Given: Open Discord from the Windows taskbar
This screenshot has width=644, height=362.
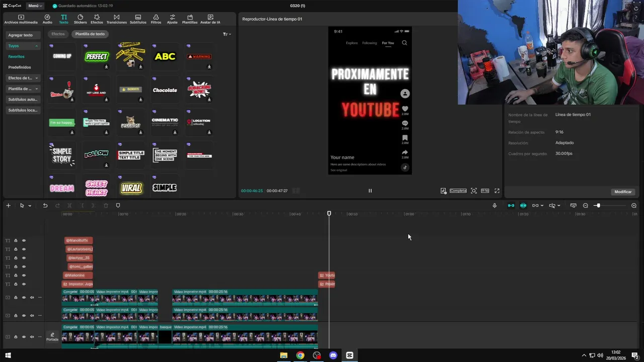Looking at the screenshot, I should (333, 355).
